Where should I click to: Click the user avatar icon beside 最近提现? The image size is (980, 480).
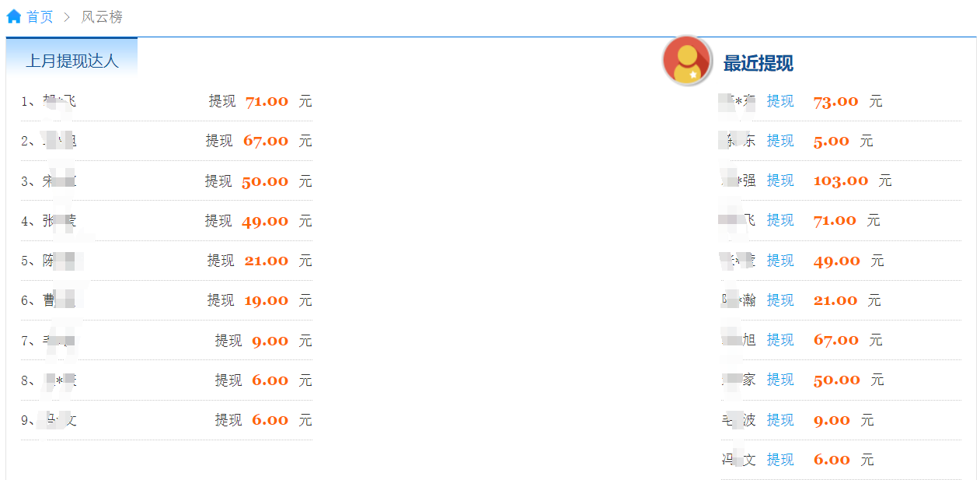pos(687,61)
